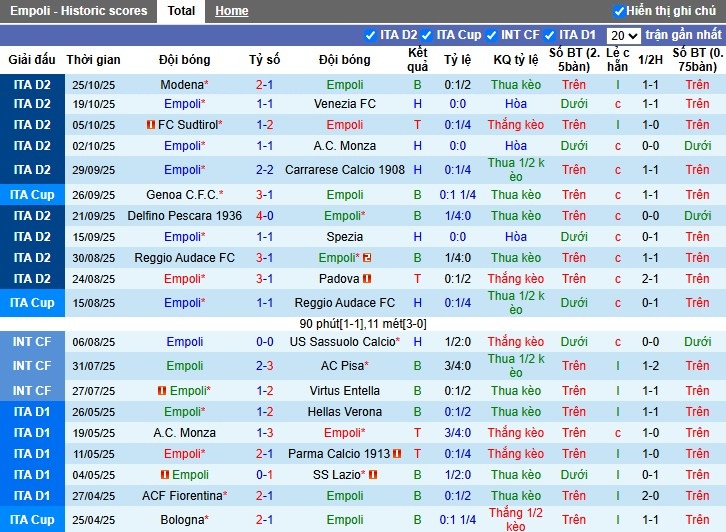Toggle the Hiển thị ghi chú checkbox
The image size is (726, 532).
pos(619,11)
